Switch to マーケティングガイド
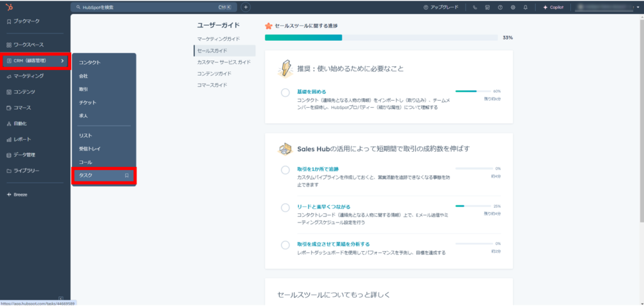The height and width of the screenshot is (306, 644). click(218, 39)
